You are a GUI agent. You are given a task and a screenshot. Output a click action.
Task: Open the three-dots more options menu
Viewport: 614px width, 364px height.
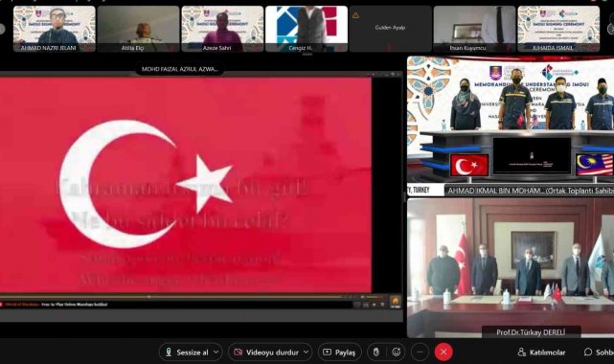[x=420, y=353]
